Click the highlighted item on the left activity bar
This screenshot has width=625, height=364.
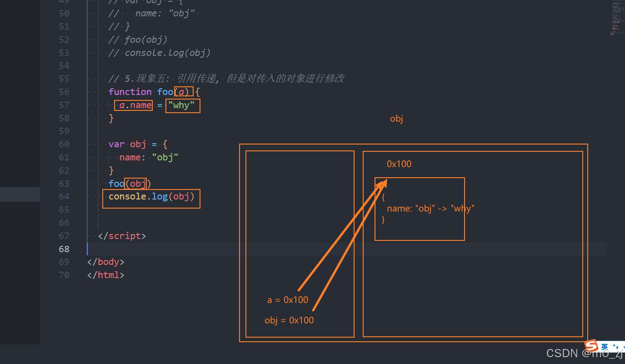[20, 194]
